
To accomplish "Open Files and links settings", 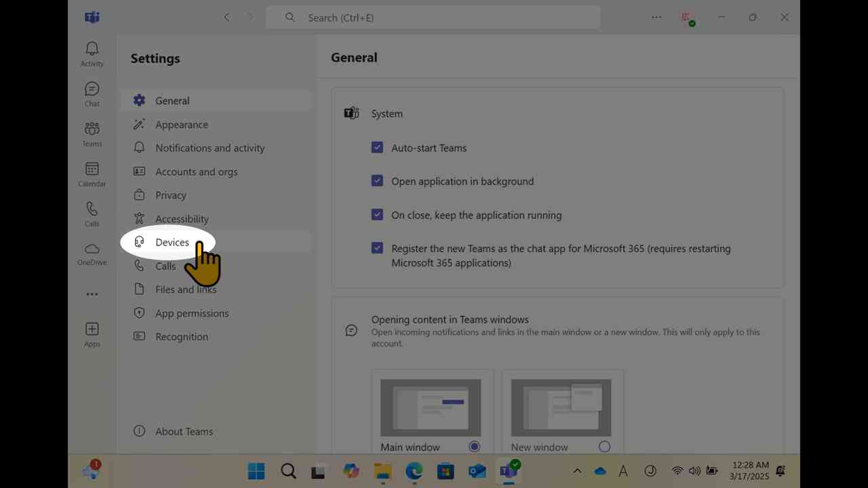I will (216, 289).
